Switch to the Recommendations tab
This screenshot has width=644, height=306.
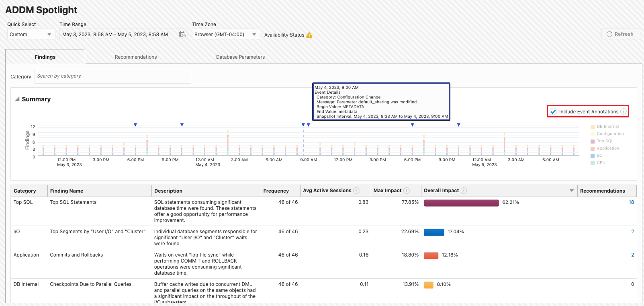[x=136, y=57]
